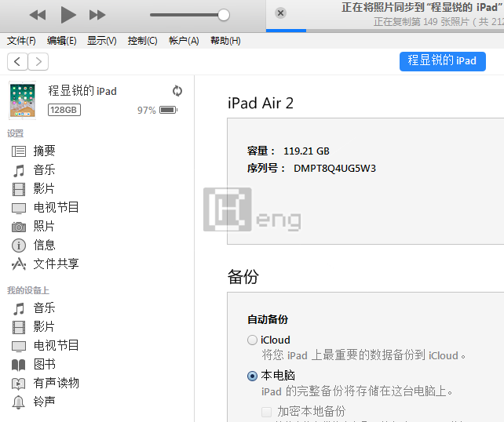Cancel the photo sync with the X button
504x422 pixels.
click(280, 13)
